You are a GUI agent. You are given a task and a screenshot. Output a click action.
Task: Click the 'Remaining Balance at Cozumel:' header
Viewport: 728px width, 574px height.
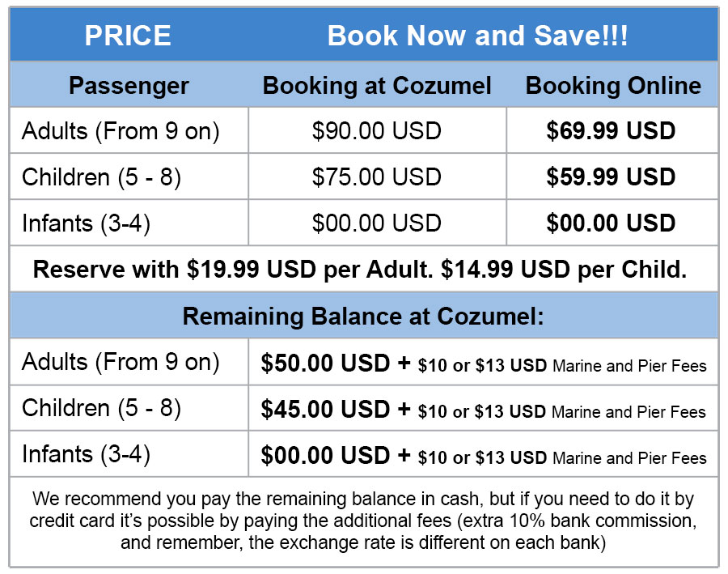point(363,316)
